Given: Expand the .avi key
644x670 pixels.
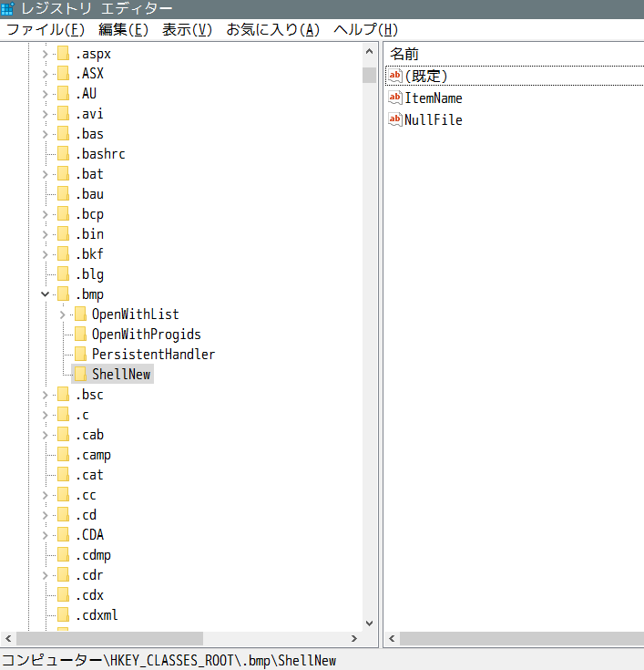Looking at the screenshot, I should coord(45,114).
